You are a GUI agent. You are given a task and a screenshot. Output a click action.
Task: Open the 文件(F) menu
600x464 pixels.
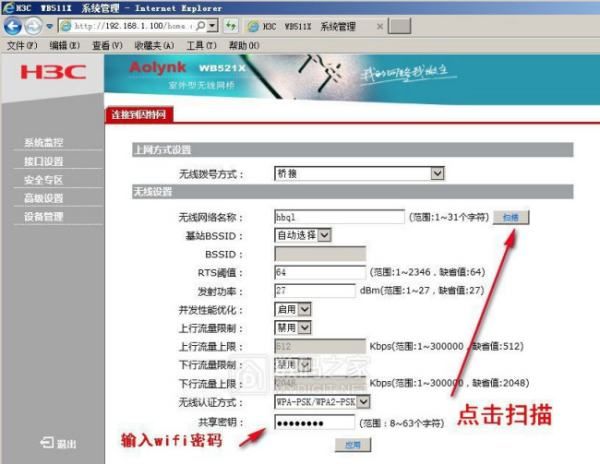pyautogui.click(x=22, y=45)
